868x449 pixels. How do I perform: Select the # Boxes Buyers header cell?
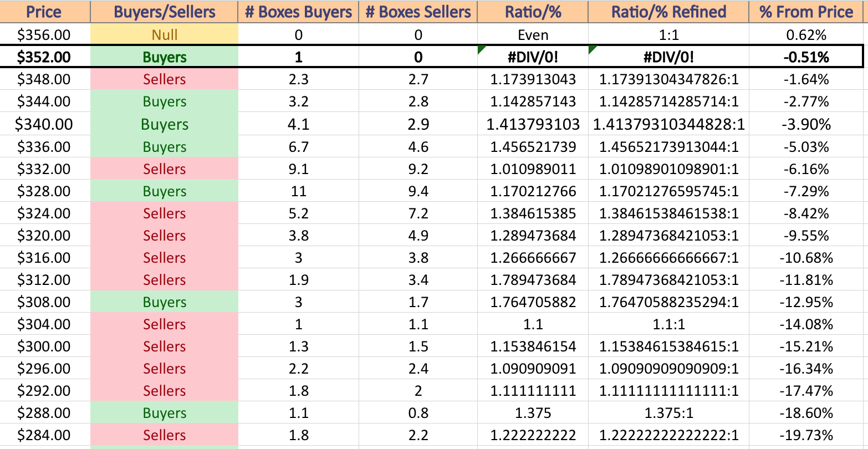298,12
